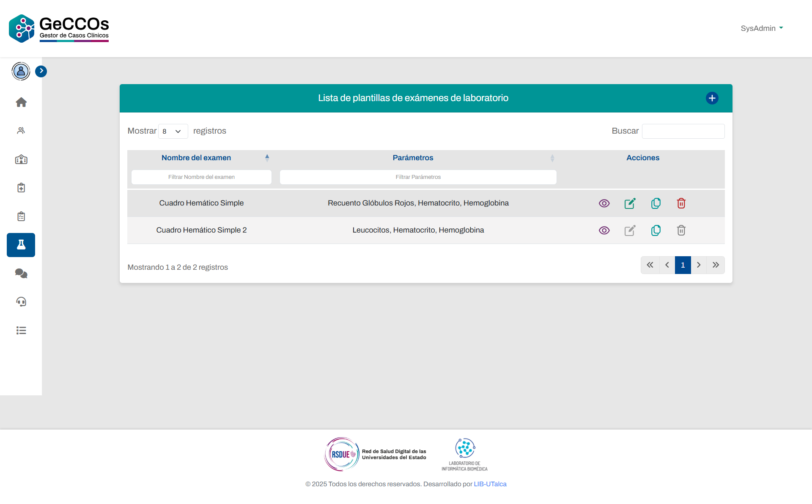Open the clipboard checklist sidebar icon
The image size is (812, 504).
point(21,216)
